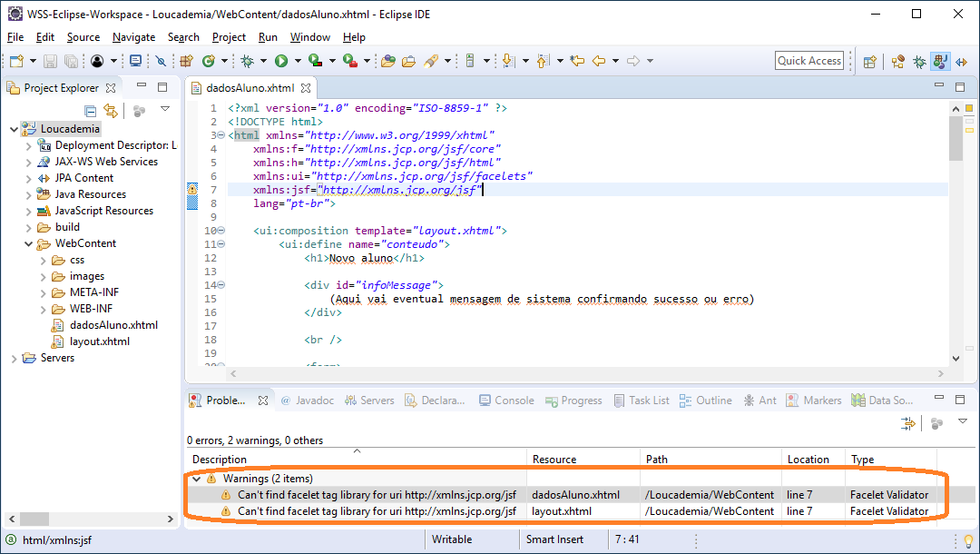Image resolution: width=980 pixels, height=554 pixels.
Task: Expand the Servers node
Action: pyautogui.click(x=15, y=358)
